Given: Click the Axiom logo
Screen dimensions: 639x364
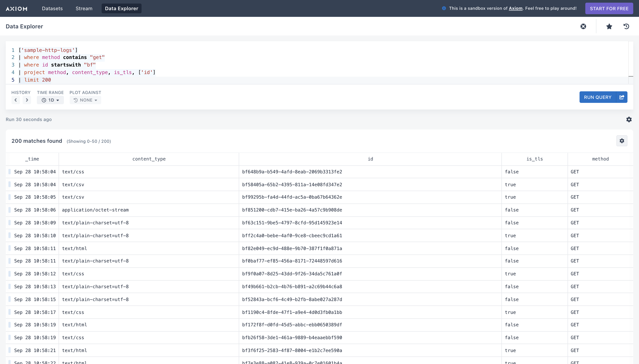Looking at the screenshot, I should (16, 9).
